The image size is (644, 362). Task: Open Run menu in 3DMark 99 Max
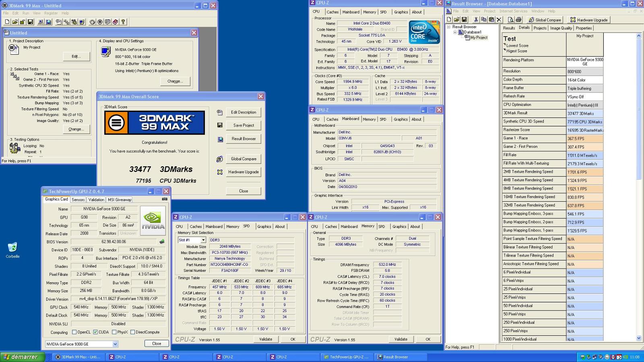26,13
